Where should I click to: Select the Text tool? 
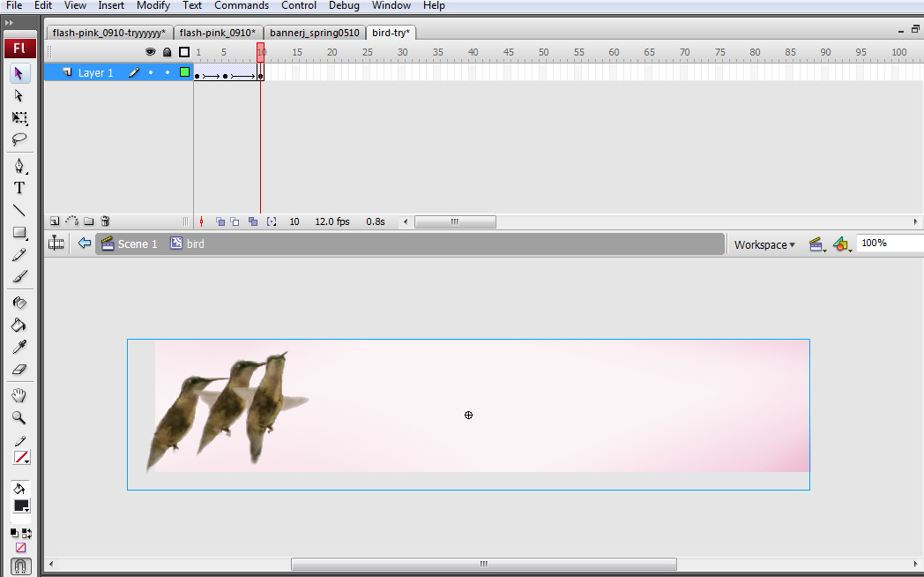tap(19, 188)
